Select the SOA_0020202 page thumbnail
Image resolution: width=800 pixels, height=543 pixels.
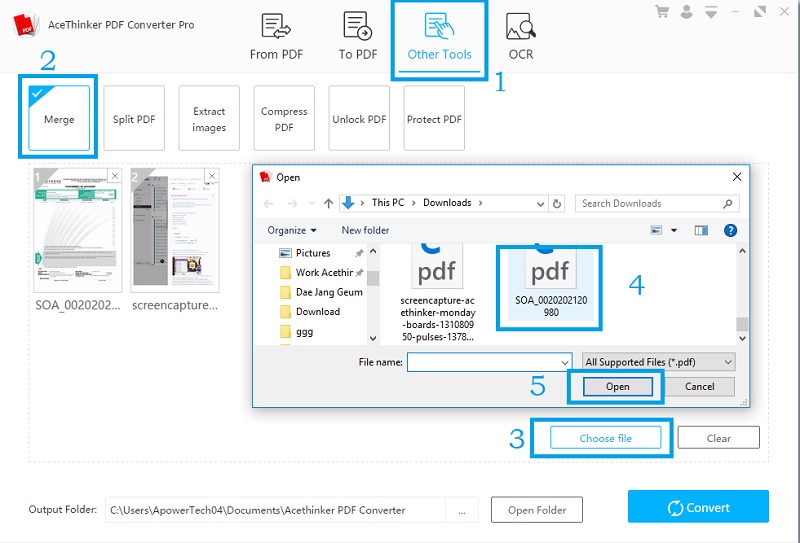tap(78, 231)
